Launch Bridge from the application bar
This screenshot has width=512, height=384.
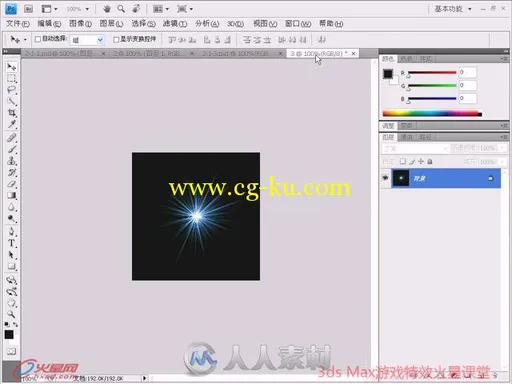click(28, 9)
